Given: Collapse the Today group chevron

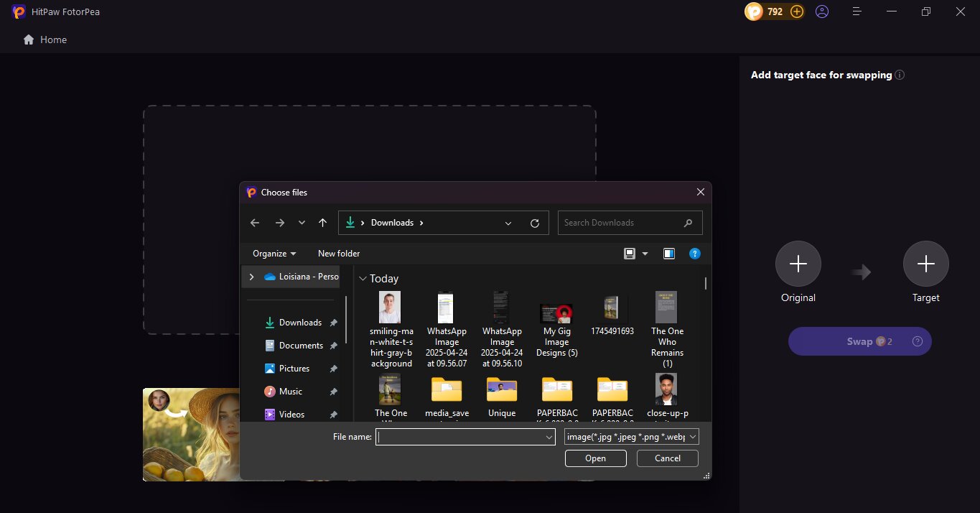Looking at the screenshot, I should point(363,279).
